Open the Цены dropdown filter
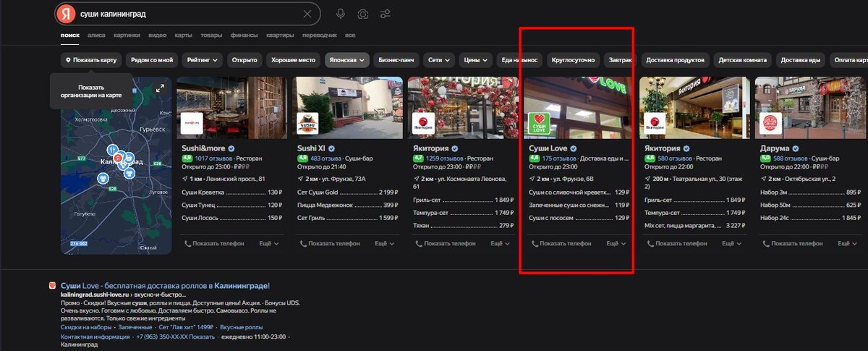 click(x=476, y=60)
